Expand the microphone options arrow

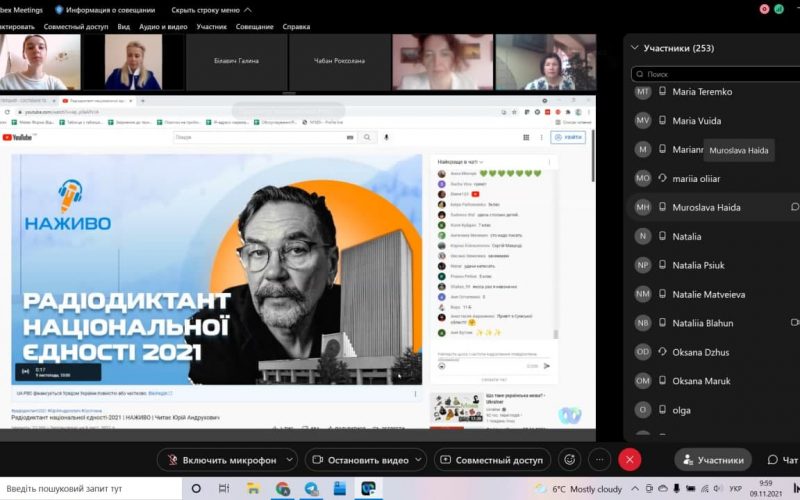[x=290, y=460]
